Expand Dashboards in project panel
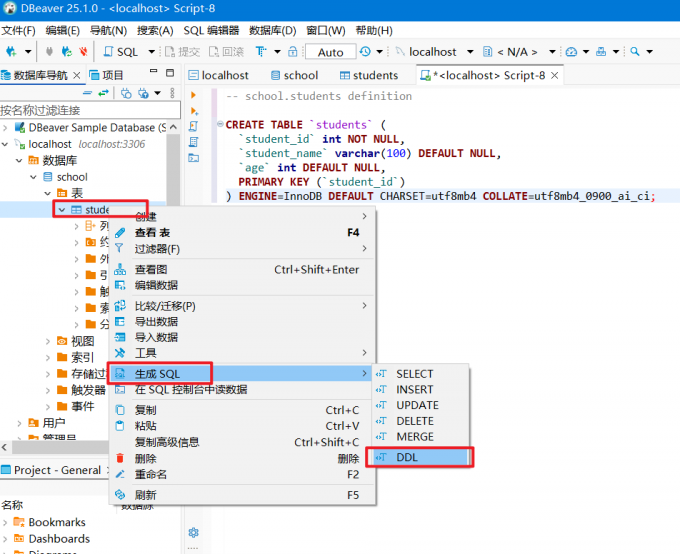680x554 pixels. (5, 539)
